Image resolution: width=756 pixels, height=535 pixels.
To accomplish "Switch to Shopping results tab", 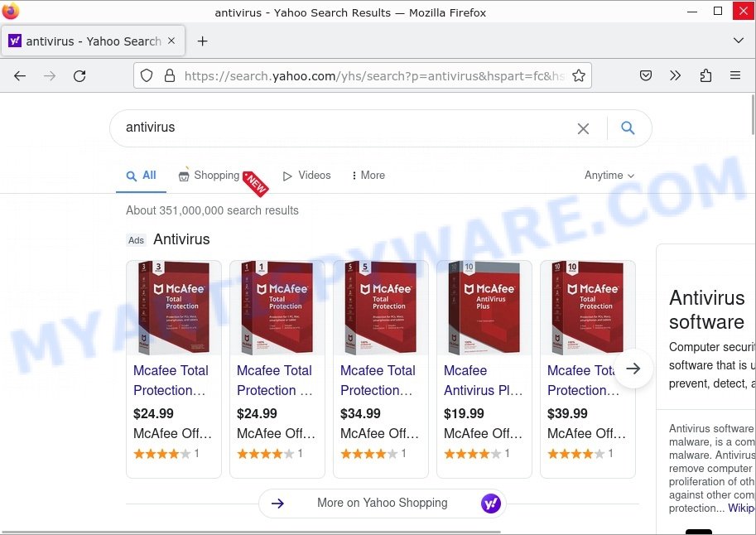I will [x=209, y=176].
